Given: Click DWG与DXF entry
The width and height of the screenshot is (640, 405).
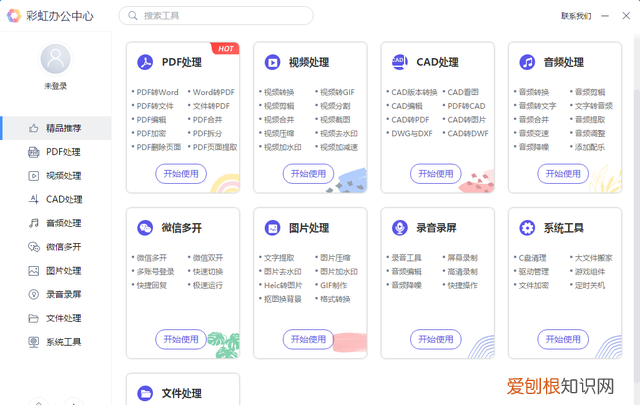Looking at the screenshot, I should pyautogui.click(x=411, y=134).
